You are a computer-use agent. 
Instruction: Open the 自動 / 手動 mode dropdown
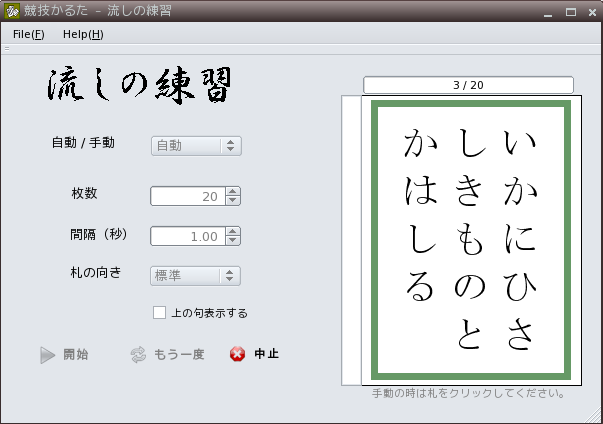click(x=195, y=146)
